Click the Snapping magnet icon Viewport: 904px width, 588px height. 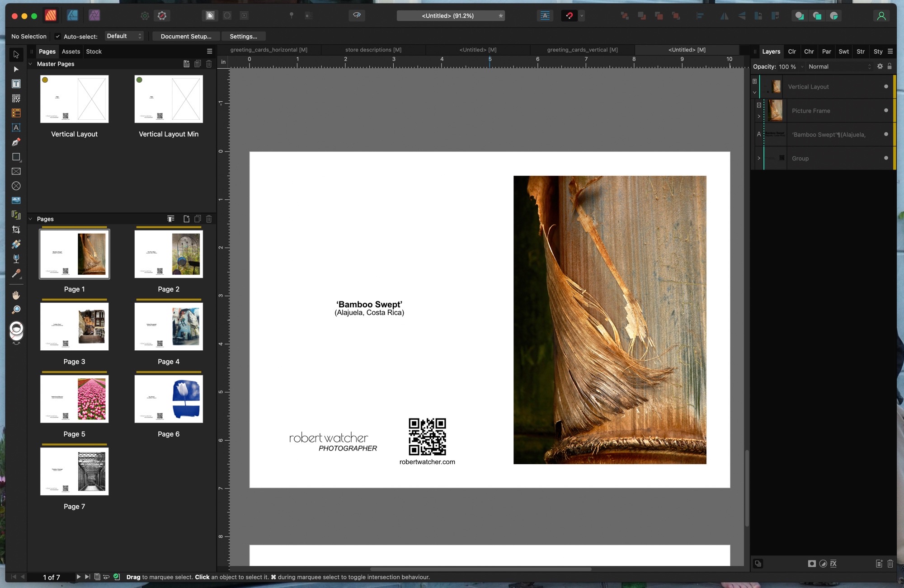(569, 16)
